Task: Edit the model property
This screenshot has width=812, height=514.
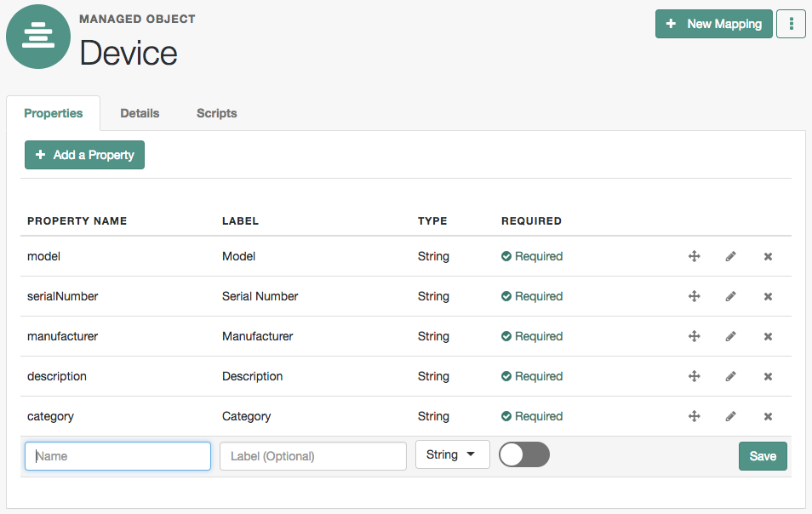Action: pyautogui.click(x=730, y=256)
